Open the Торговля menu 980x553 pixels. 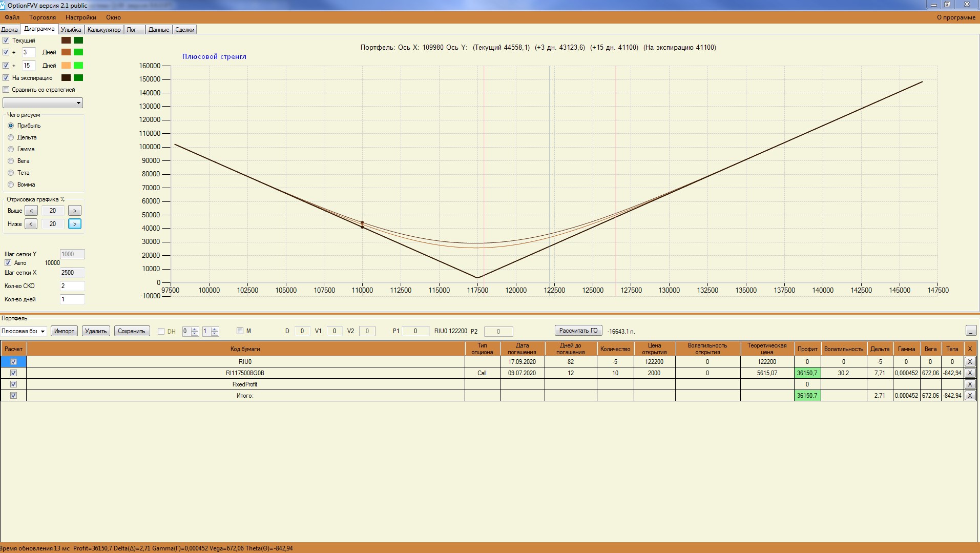coord(43,17)
